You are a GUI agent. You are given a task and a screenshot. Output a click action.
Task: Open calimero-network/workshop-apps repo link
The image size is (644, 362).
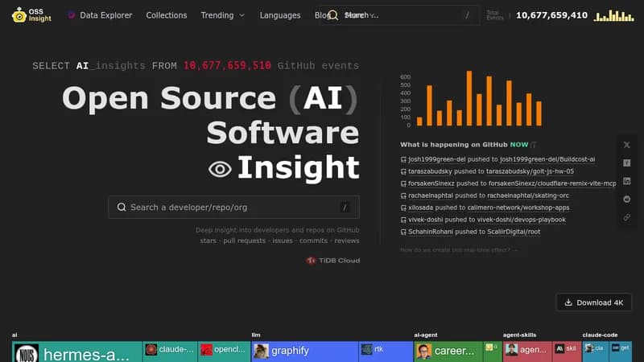tap(518, 208)
